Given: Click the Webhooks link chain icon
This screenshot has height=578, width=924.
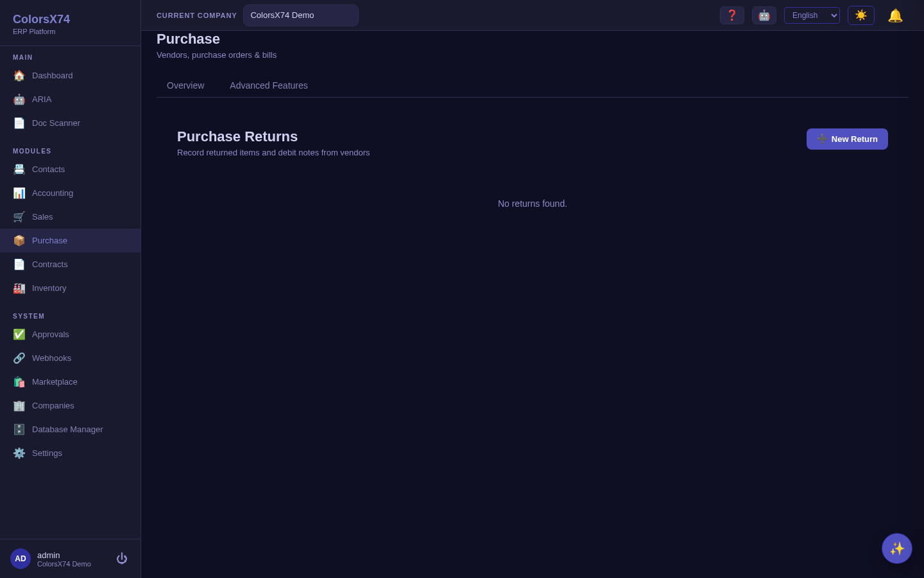Looking at the screenshot, I should tap(19, 358).
